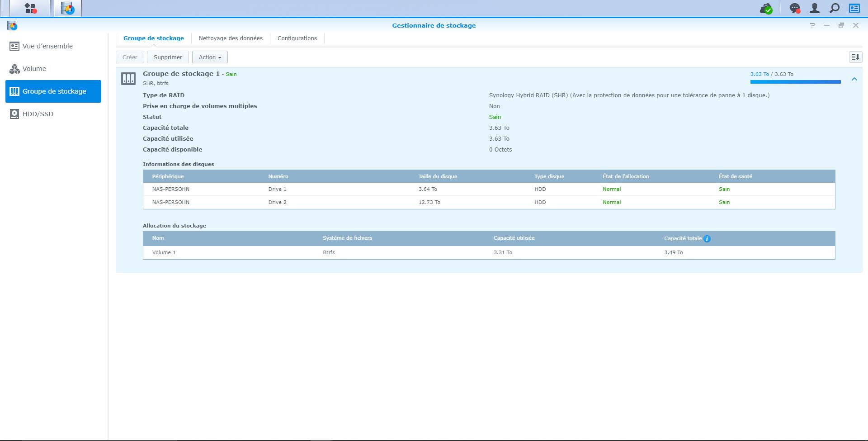
Task: Click the storage usage progress bar
Action: click(x=795, y=82)
